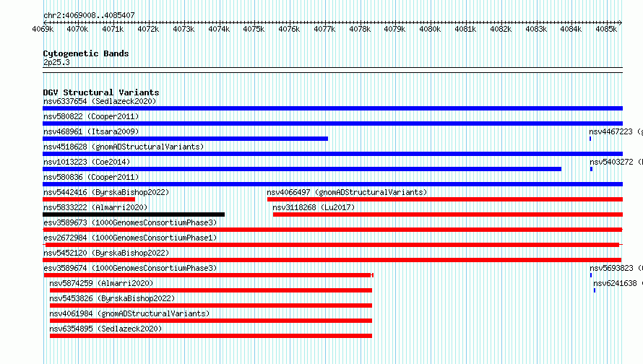Click the blue bar under nsv4518628
The image size is (643, 364).
click(x=332, y=154)
